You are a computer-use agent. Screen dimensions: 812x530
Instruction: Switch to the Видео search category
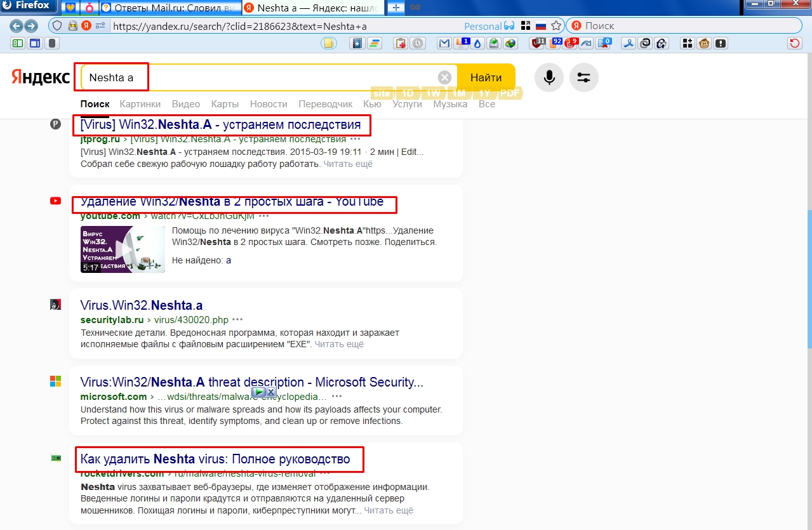(x=186, y=104)
